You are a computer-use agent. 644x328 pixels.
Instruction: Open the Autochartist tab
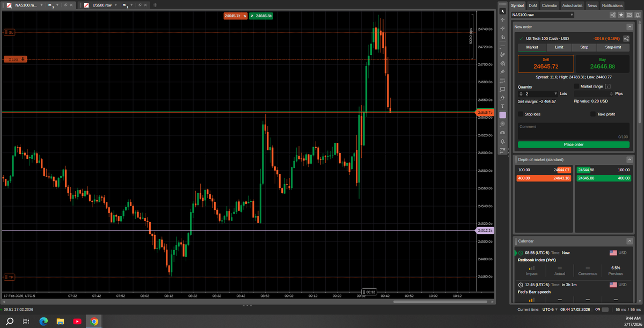point(572,5)
